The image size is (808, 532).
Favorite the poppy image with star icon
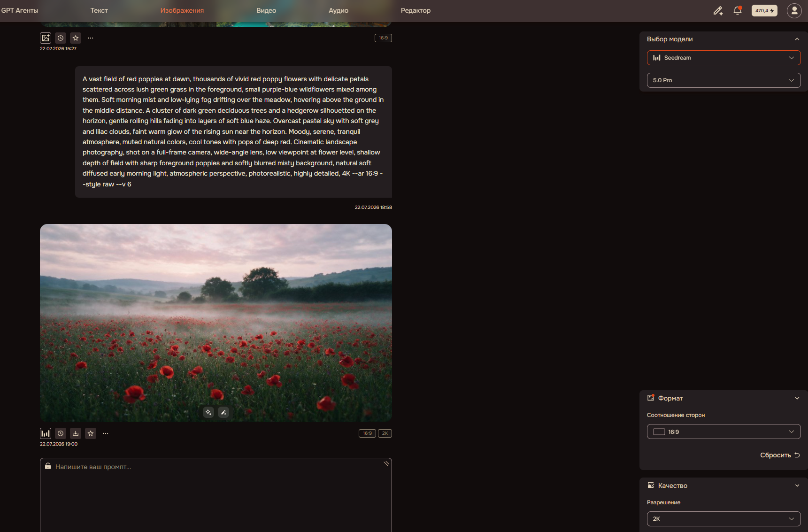pyautogui.click(x=91, y=433)
